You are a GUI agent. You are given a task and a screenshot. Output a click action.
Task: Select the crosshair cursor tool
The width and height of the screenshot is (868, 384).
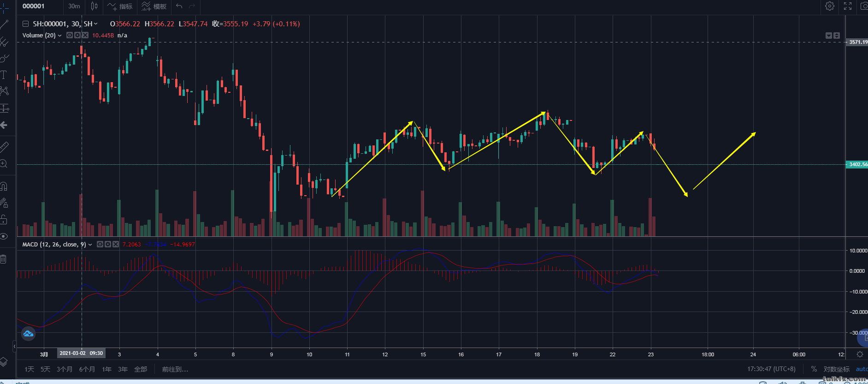point(4,8)
